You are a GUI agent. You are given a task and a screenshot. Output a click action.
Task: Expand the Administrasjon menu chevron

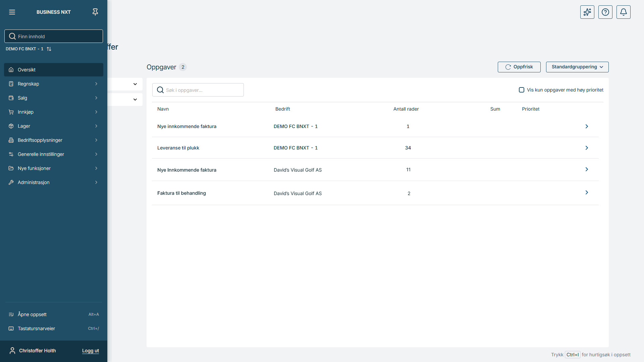point(96,182)
